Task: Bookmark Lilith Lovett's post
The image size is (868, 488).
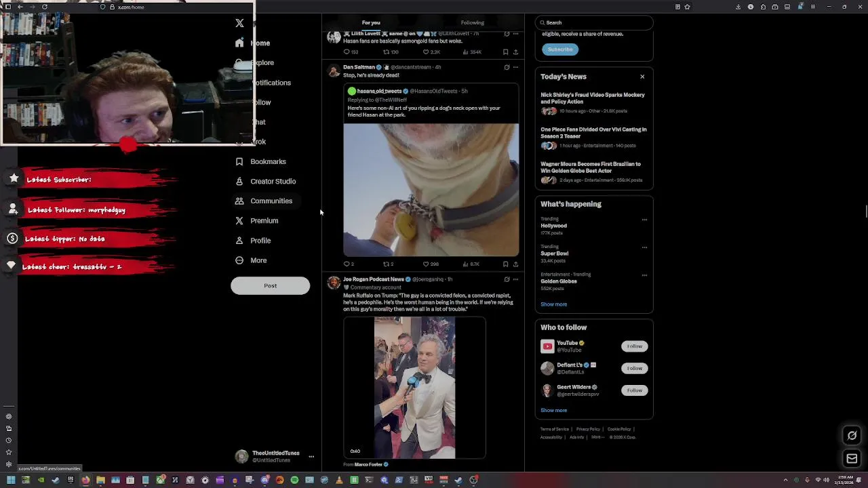Action: [505, 52]
